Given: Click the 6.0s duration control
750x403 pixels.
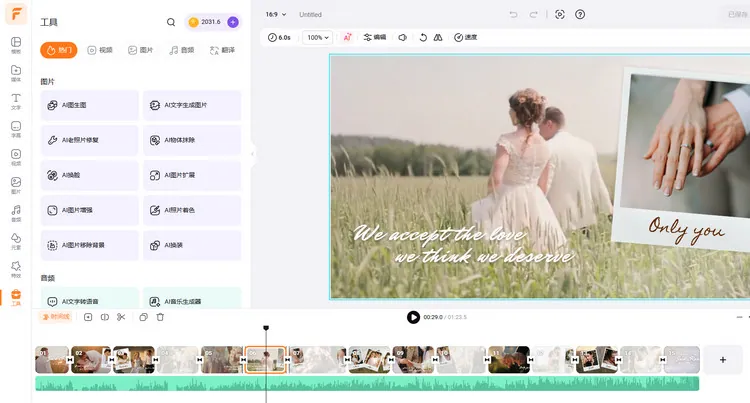Looking at the screenshot, I should 279,37.
